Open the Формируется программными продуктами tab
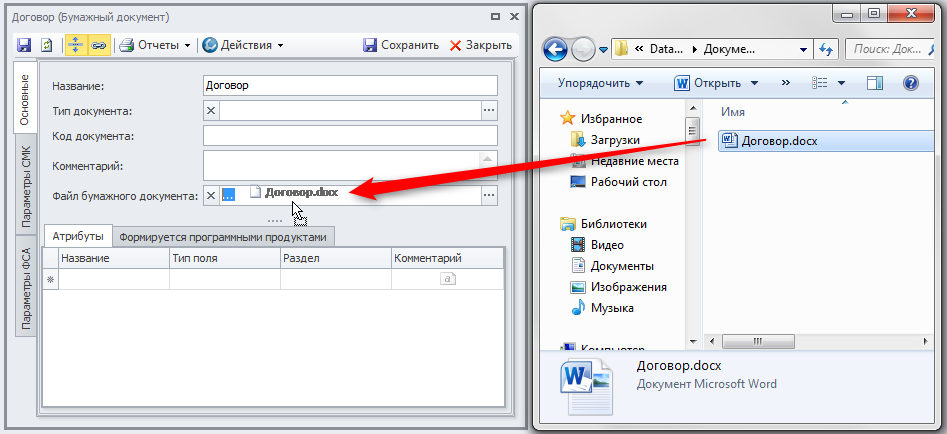The image size is (947, 434). (x=222, y=237)
